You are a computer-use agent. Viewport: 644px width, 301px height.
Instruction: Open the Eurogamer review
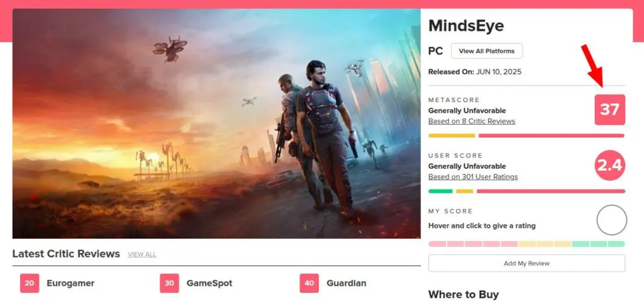coord(70,283)
